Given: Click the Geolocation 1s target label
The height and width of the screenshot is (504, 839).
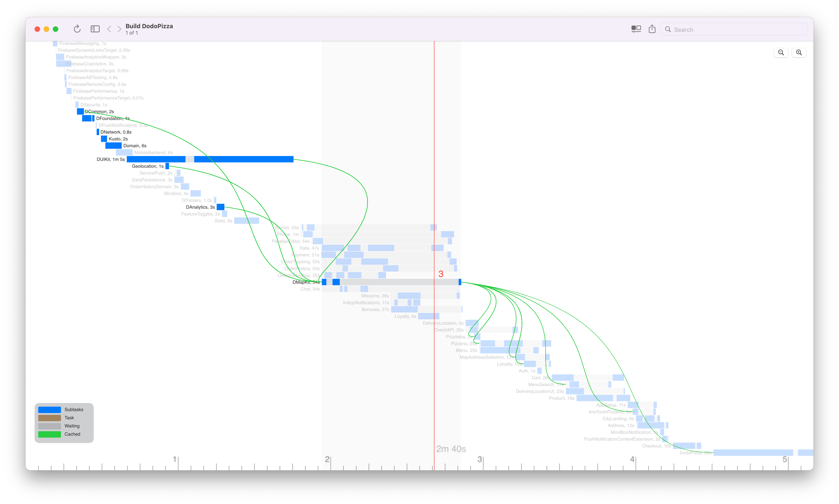Looking at the screenshot, I should (147, 166).
